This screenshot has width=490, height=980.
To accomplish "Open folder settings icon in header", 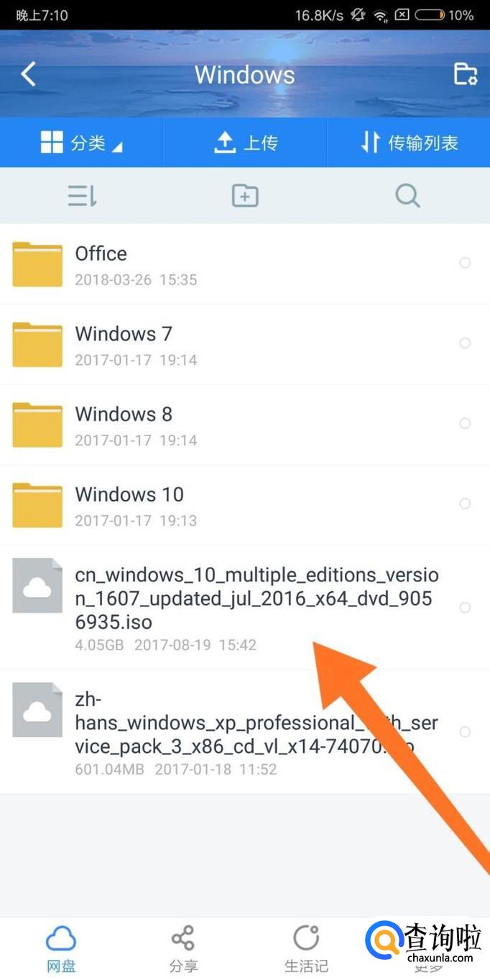I will tap(466, 74).
